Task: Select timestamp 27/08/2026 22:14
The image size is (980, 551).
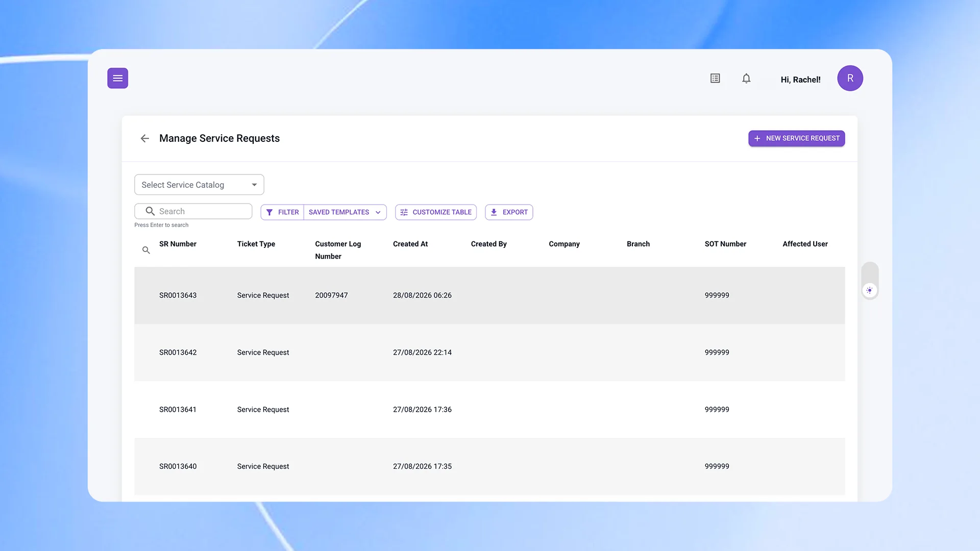Action: [422, 353]
